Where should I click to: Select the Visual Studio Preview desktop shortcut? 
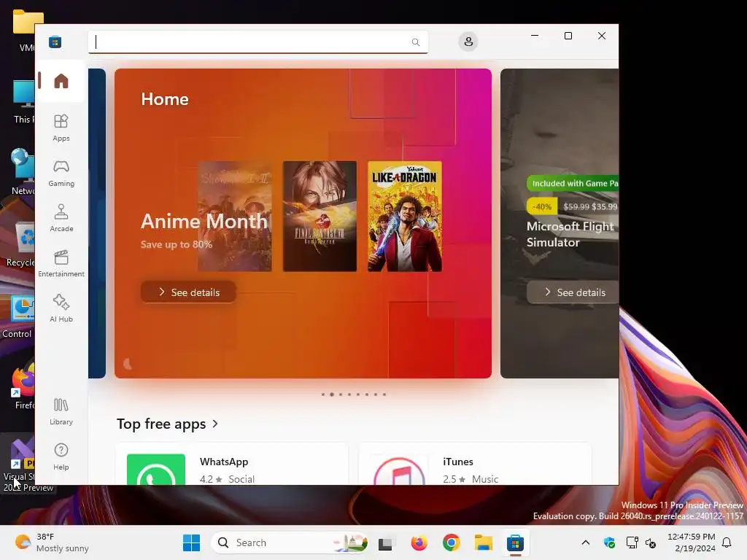[x=19, y=464]
